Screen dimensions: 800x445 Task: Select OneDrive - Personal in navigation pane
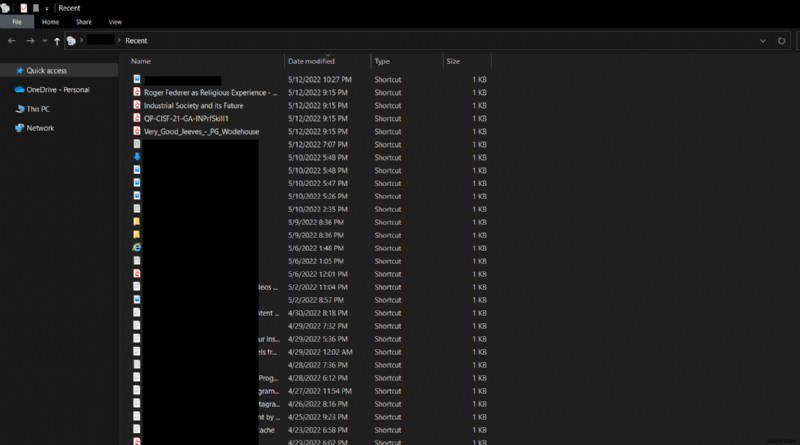58,90
